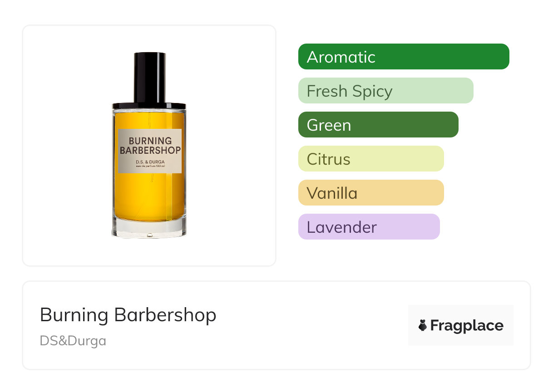Viewport: 553px width, 392px height.
Task: Click the Aromatic label text
Action: (341, 57)
